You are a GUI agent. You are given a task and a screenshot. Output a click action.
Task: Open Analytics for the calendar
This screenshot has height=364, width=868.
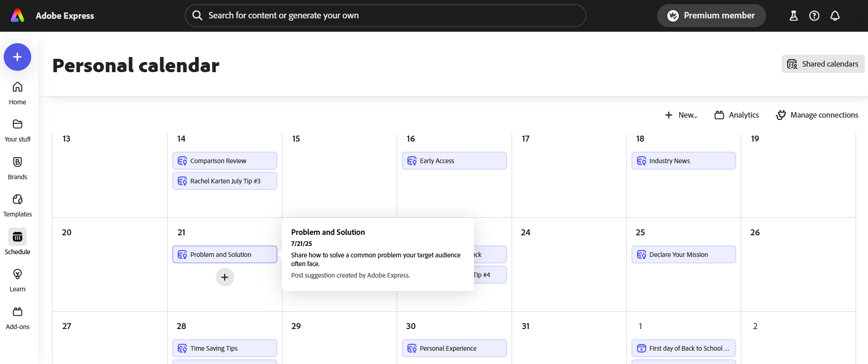(737, 115)
